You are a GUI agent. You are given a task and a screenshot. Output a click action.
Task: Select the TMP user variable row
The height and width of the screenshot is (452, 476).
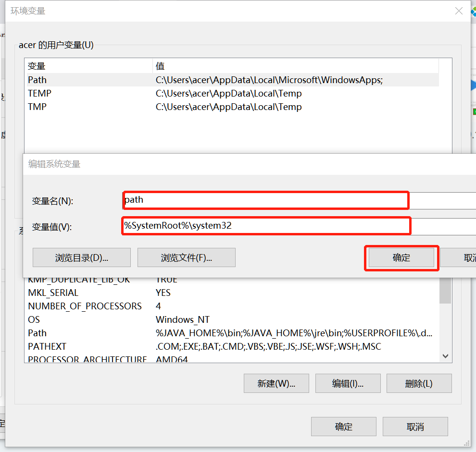pyautogui.click(x=231, y=107)
